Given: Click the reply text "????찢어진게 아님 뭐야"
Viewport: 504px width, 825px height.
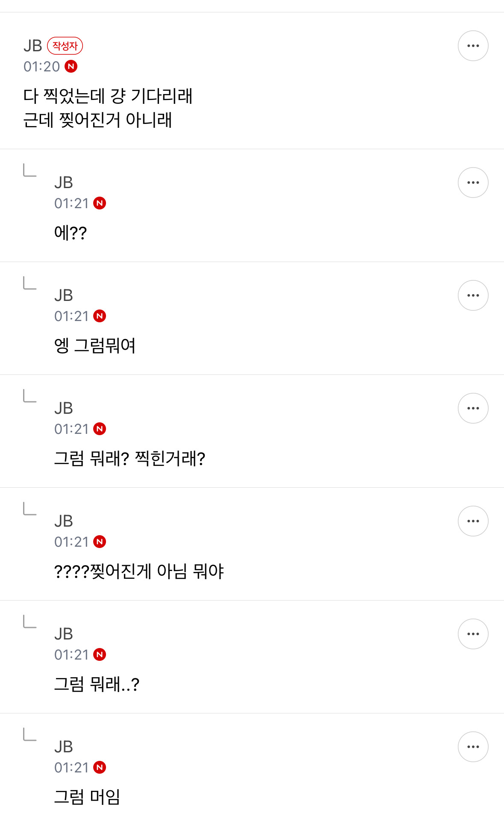Looking at the screenshot, I should [x=139, y=572].
